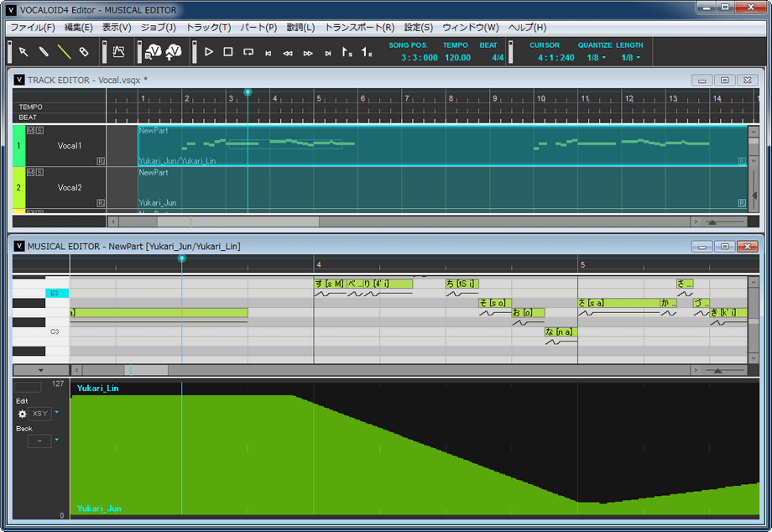Select the arrow pointer tool
The height and width of the screenshot is (532, 772).
click(x=23, y=52)
